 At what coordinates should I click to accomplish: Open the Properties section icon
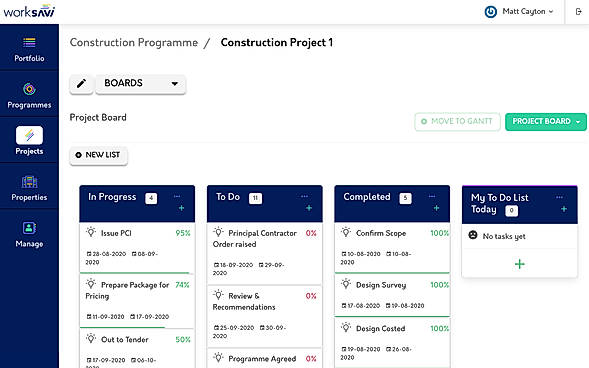coord(29,182)
